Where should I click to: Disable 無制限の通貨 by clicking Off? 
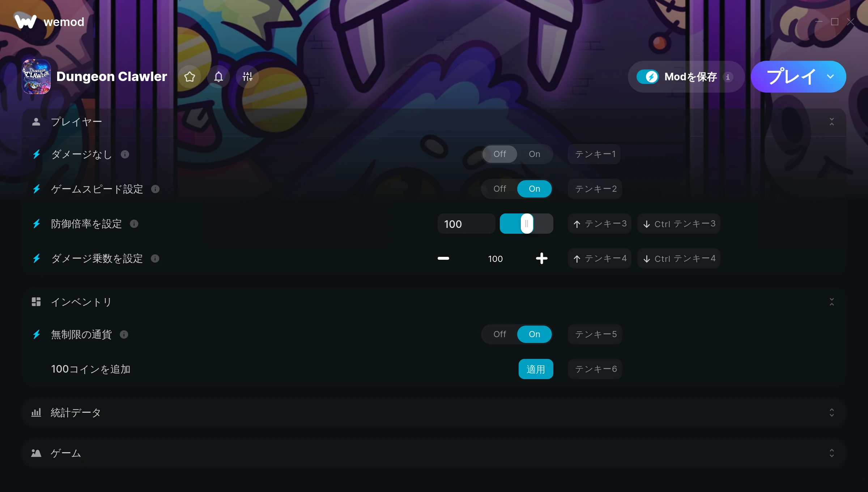point(500,334)
